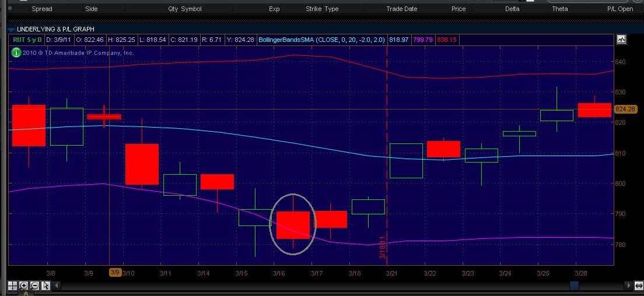Zoom in using the plus magnifier icon
644x296 pixels.
[x=23, y=286]
